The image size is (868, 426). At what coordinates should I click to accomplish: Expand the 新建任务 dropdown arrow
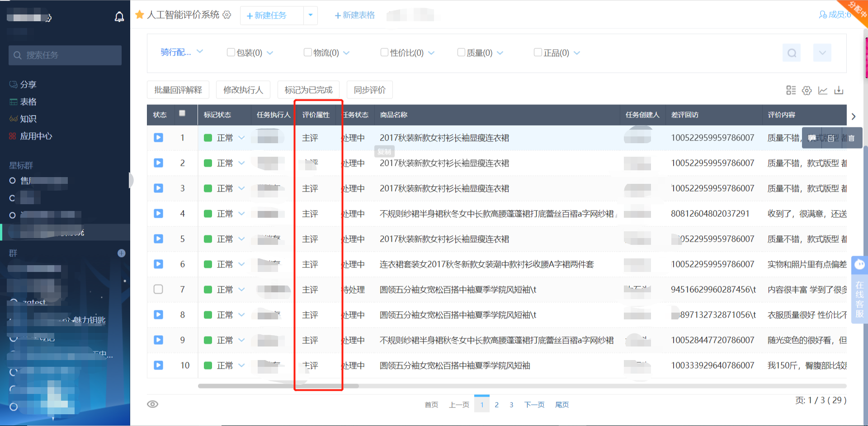311,15
